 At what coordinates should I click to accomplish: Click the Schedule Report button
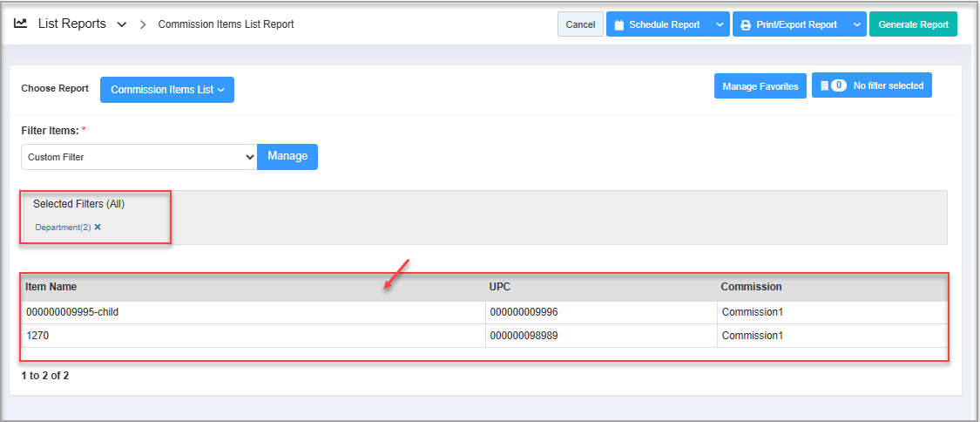[x=657, y=24]
